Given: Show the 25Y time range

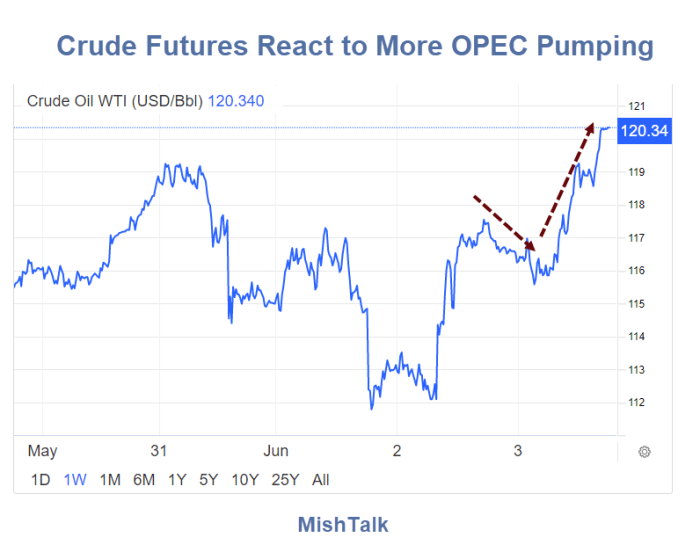Looking at the screenshot, I should point(285,480).
